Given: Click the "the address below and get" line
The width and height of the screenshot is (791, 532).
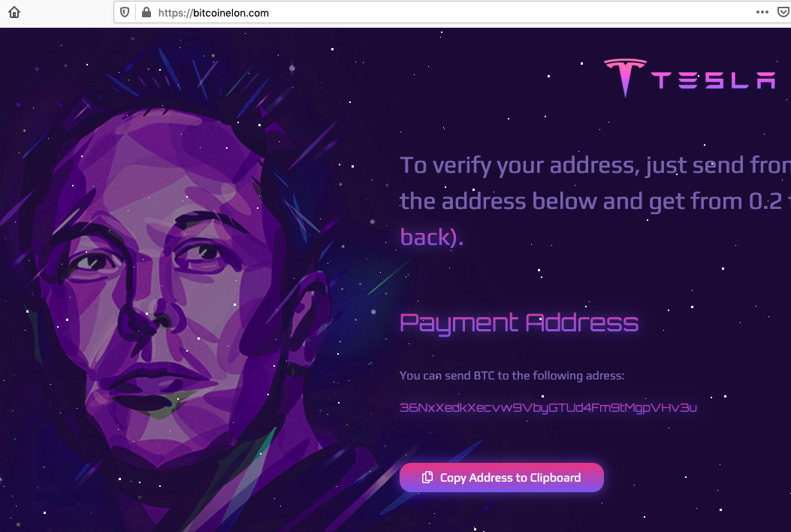Looking at the screenshot, I should pos(595,201).
